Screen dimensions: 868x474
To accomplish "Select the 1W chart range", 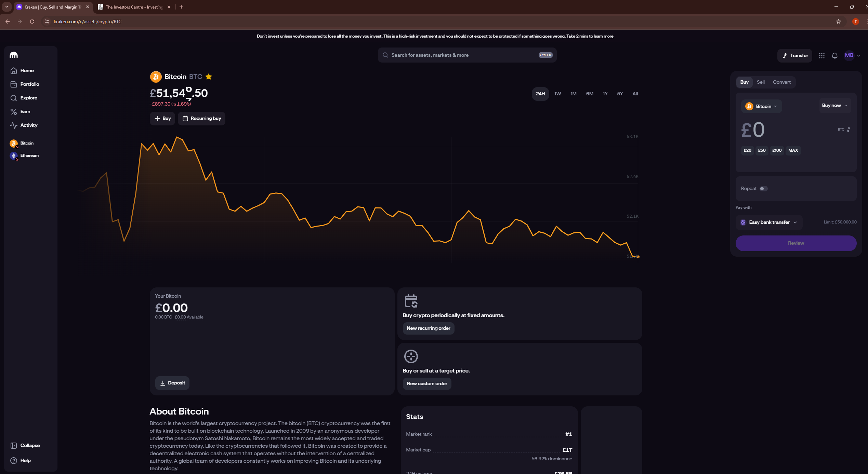I will [x=557, y=94].
